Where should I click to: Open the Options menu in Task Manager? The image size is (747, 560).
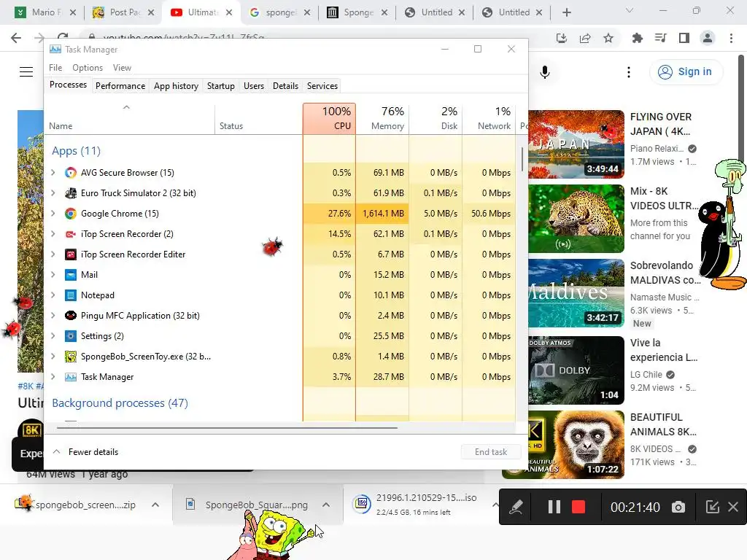88,68
